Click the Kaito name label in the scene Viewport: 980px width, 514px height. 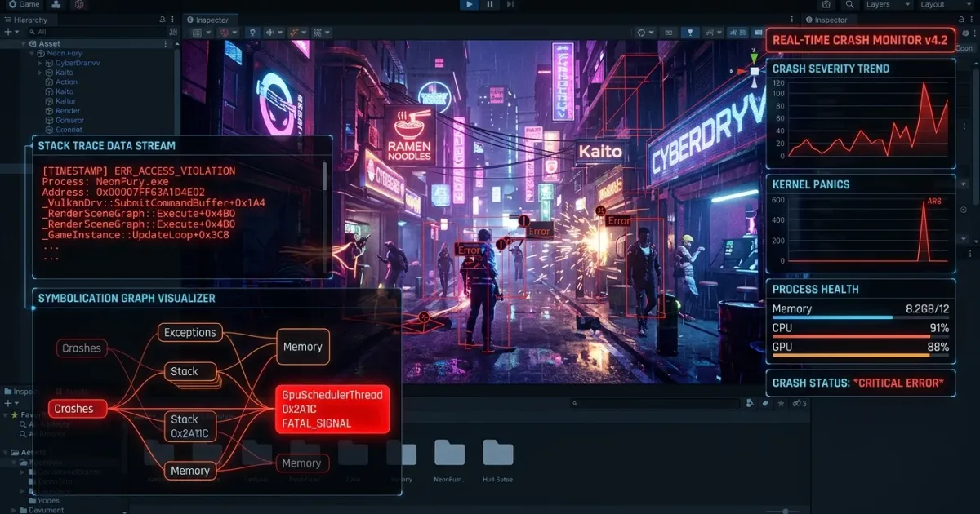coord(600,152)
